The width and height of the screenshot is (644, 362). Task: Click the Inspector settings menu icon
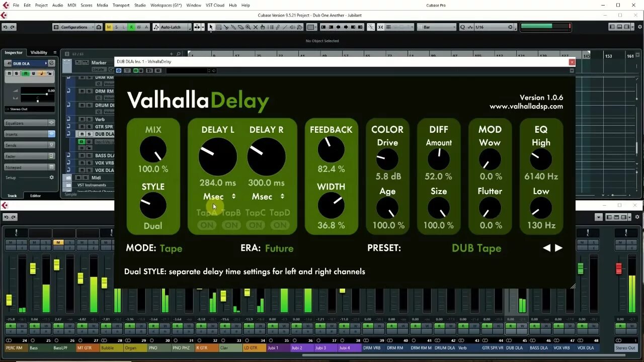pyautogui.click(x=55, y=52)
